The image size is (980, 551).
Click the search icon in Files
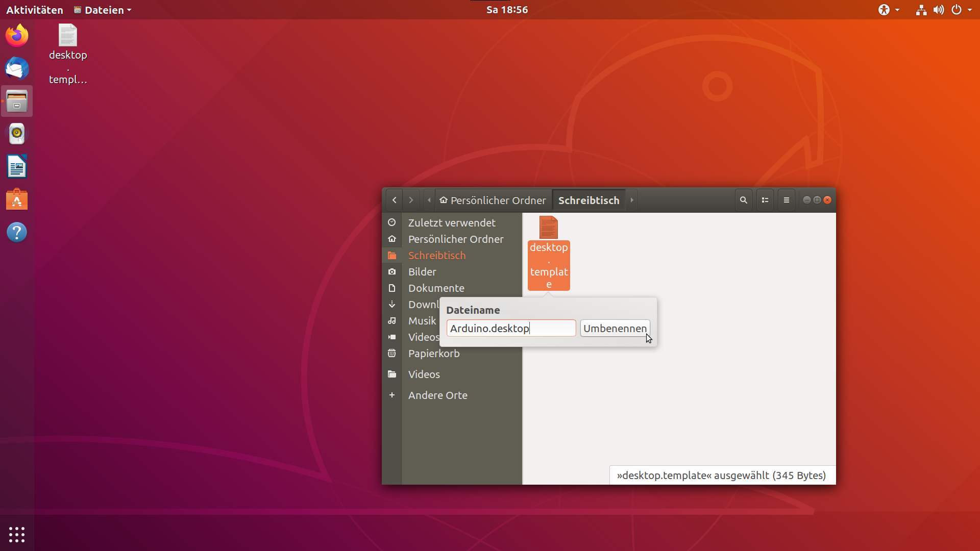(x=744, y=200)
